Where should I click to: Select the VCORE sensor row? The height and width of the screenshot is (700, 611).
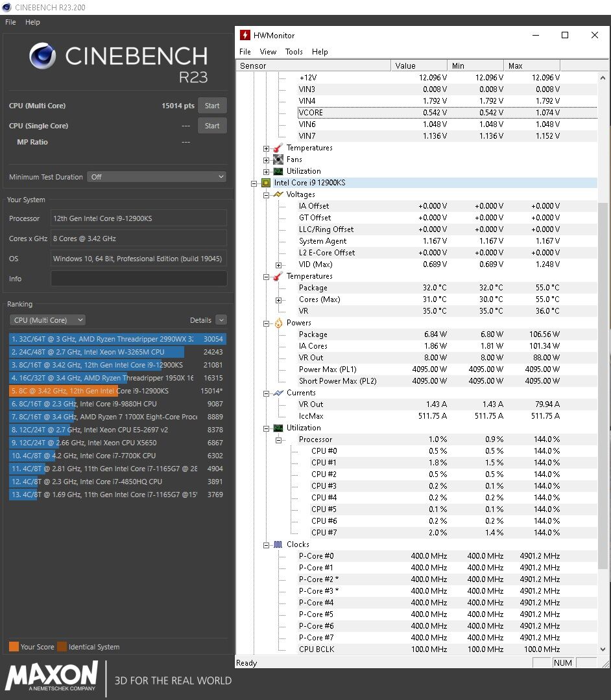click(x=447, y=113)
